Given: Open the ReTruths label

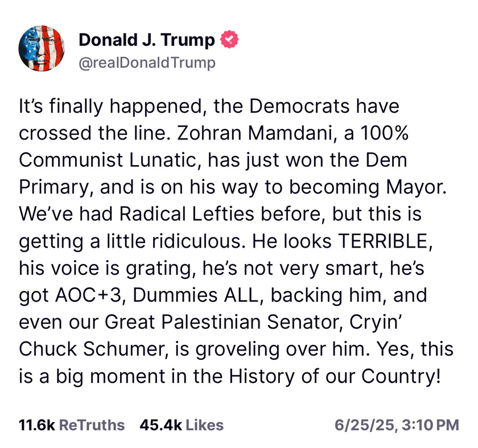Looking at the screenshot, I should (x=92, y=425).
